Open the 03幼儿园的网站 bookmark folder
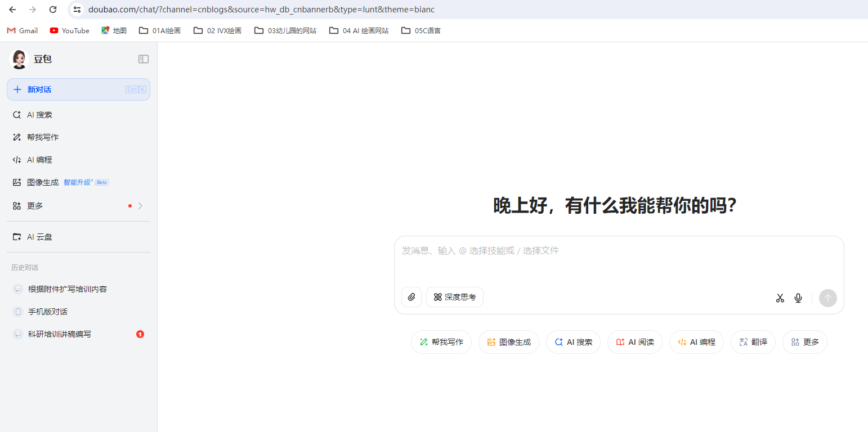868x432 pixels. click(x=285, y=30)
